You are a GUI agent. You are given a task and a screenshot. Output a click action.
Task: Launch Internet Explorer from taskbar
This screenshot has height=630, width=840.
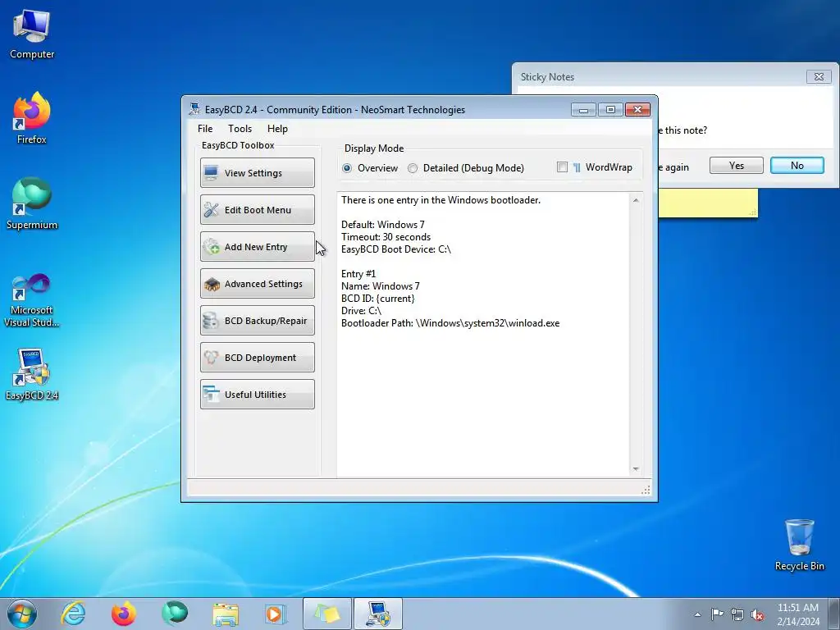coord(73,614)
